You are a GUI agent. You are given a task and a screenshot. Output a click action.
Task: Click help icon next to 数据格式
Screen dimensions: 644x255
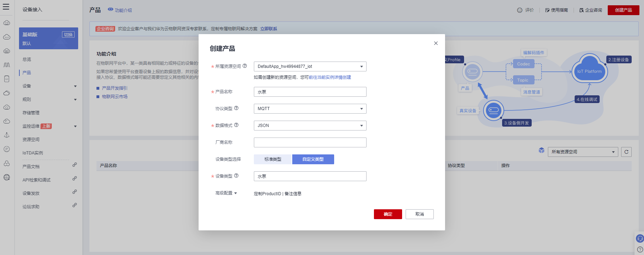point(236,125)
